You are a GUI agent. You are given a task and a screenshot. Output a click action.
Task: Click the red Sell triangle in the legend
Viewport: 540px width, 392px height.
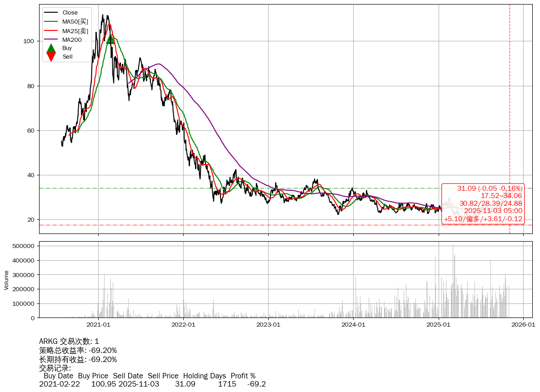[x=51, y=57]
